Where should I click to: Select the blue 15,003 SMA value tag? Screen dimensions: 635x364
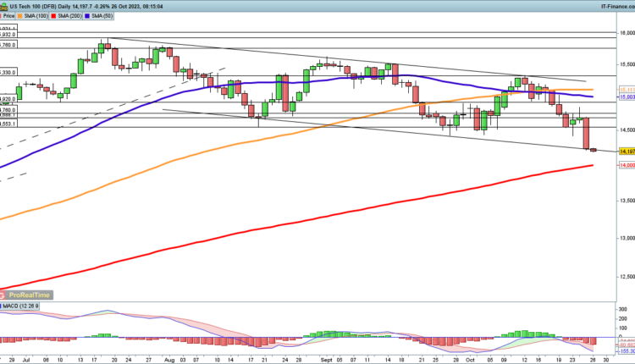point(627,97)
